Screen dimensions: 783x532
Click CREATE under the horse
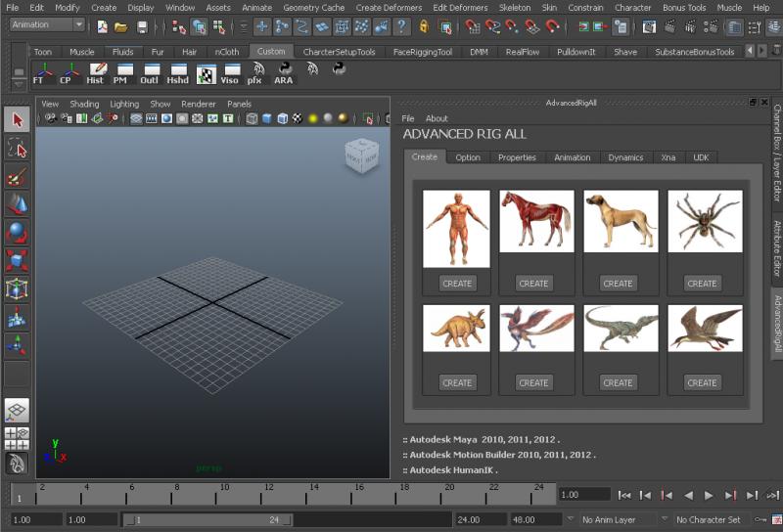[533, 284]
